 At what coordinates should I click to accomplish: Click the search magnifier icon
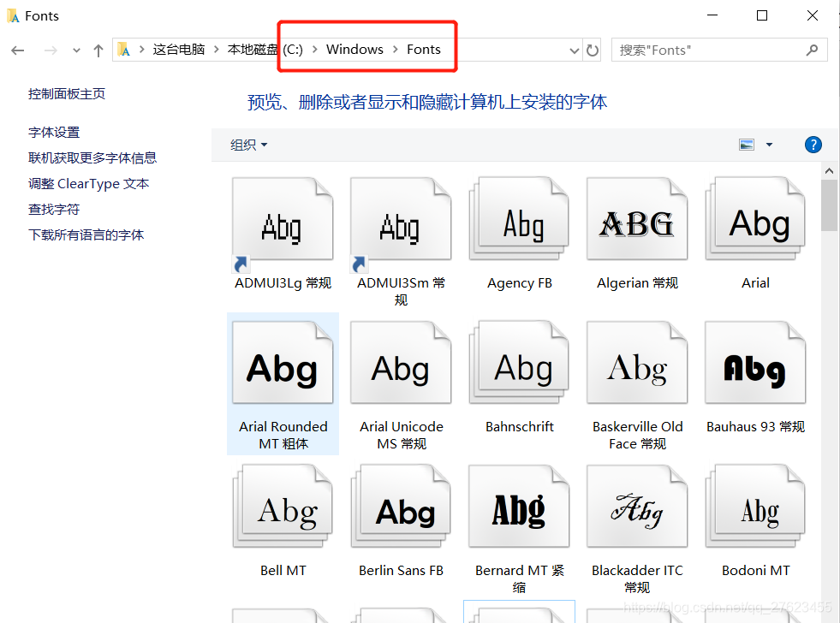click(x=812, y=50)
